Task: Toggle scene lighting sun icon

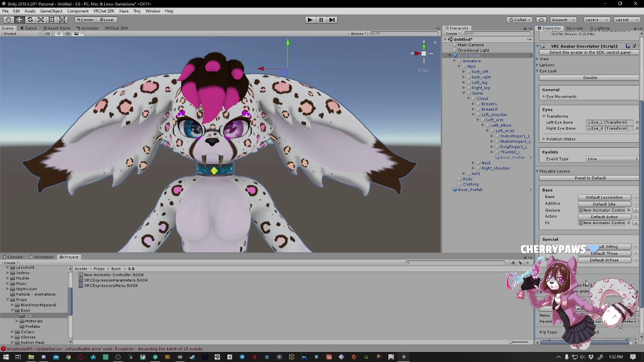Action: pos(58,34)
